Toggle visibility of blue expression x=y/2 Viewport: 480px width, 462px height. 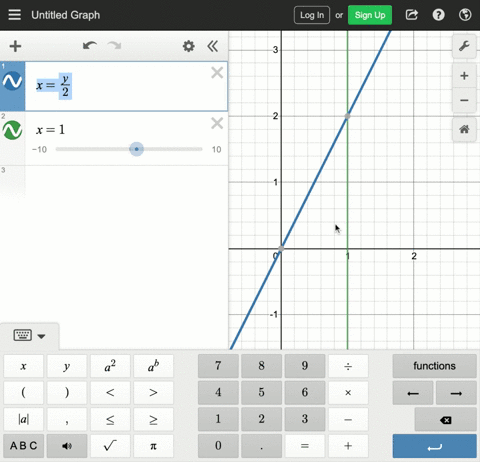click(x=12, y=81)
